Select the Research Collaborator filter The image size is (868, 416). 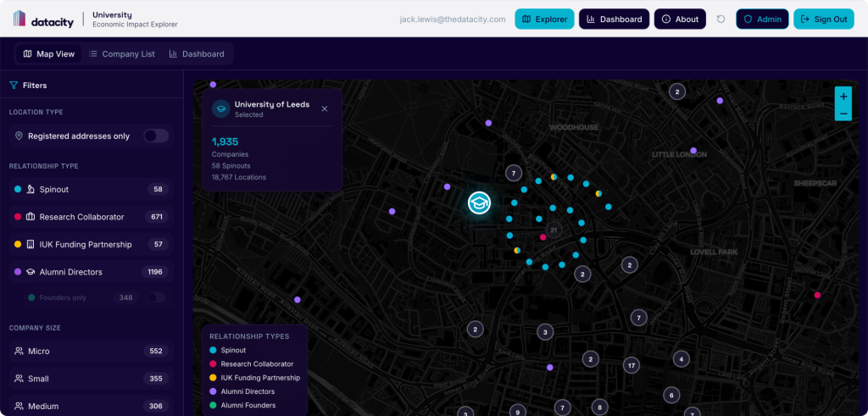tap(89, 217)
